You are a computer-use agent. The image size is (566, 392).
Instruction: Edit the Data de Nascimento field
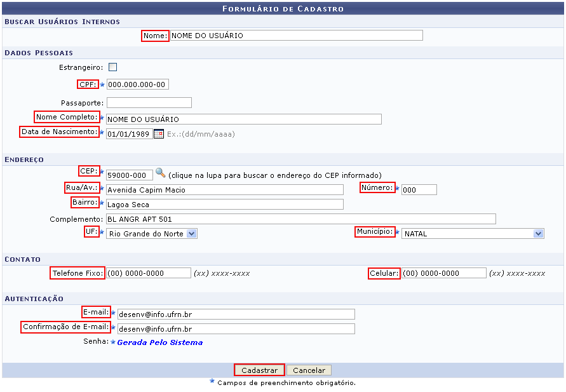click(x=129, y=134)
